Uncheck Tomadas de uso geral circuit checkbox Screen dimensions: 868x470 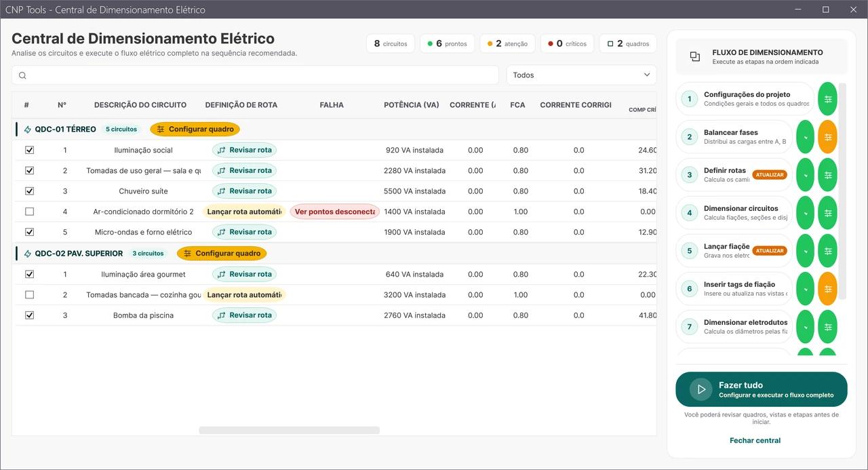coord(29,171)
